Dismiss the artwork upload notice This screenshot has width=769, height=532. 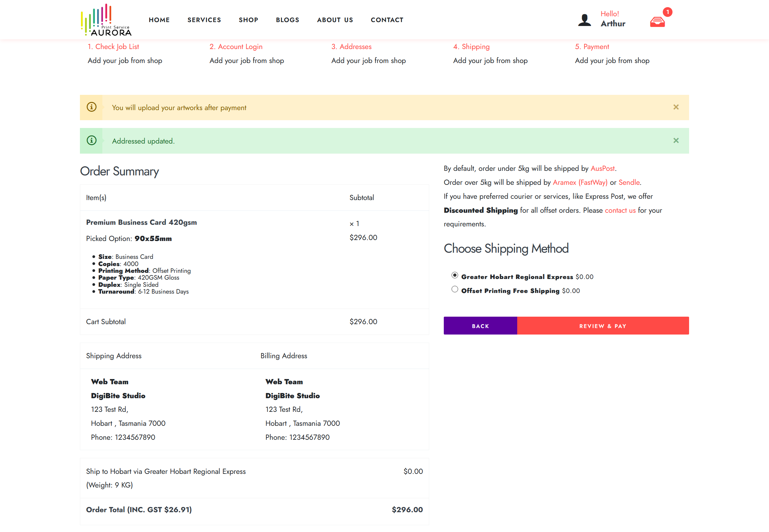point(676,107)
